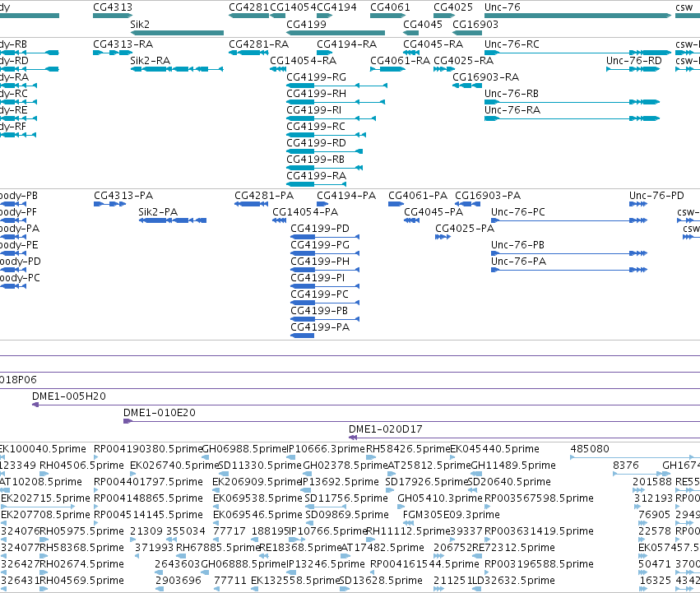Select EST RH04506.5prime

tap(81, 466)
